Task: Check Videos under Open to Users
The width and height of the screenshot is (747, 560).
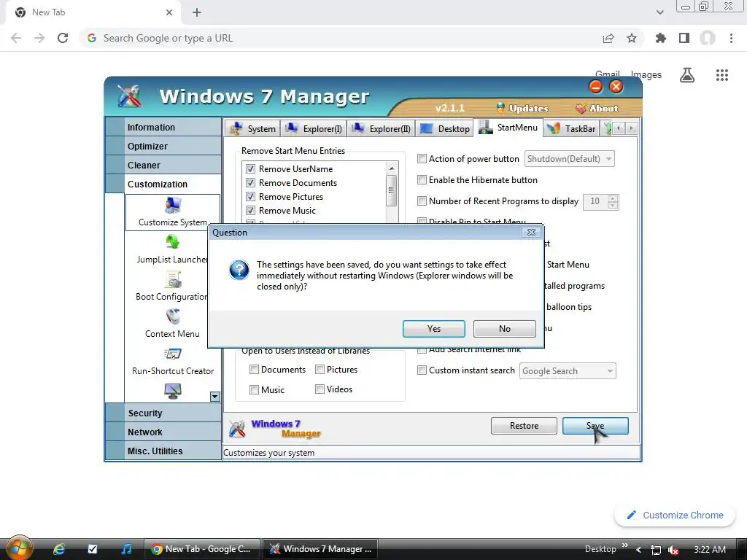Action: (x=320, y=389)
